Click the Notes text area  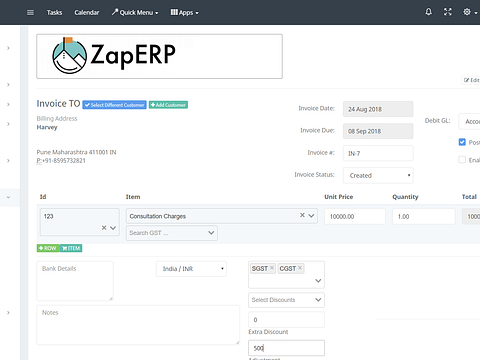(x=138, y=325)
